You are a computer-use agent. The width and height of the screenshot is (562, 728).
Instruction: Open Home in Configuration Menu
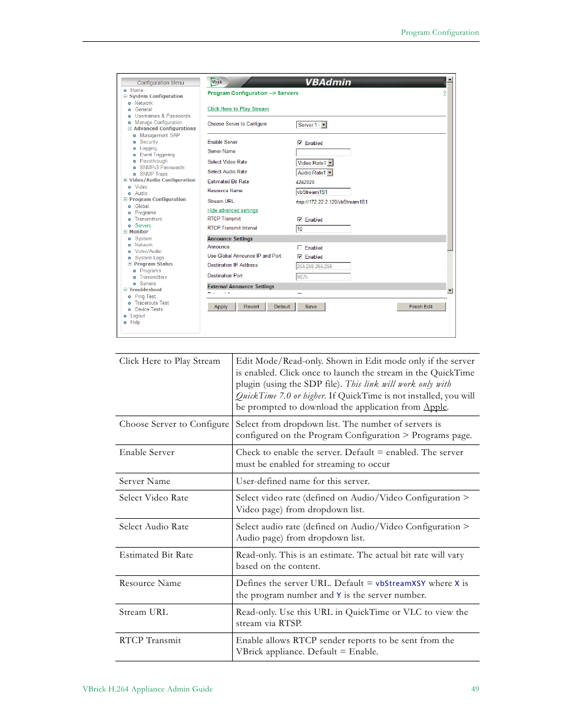tap(137, 90)
